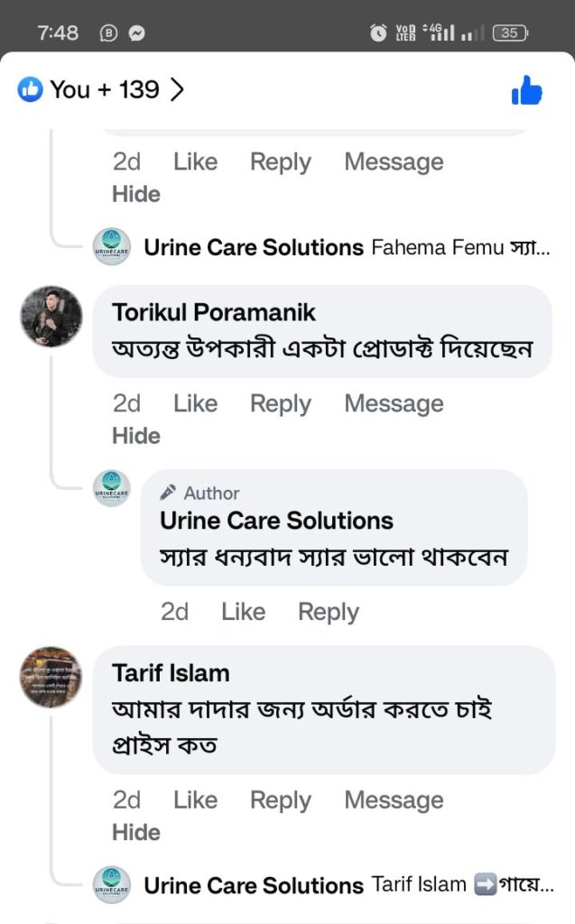Screen dimensions: 575x924
Task: Message Tarif Islam from his comment
Action: tap(393, 799)
